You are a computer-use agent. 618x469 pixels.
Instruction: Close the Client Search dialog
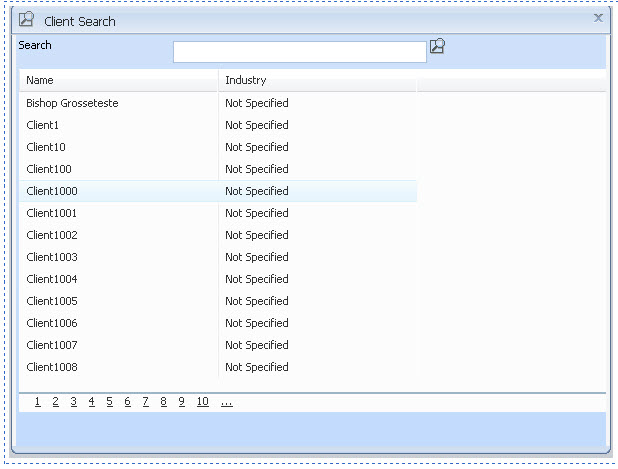(x=598, y=18)
